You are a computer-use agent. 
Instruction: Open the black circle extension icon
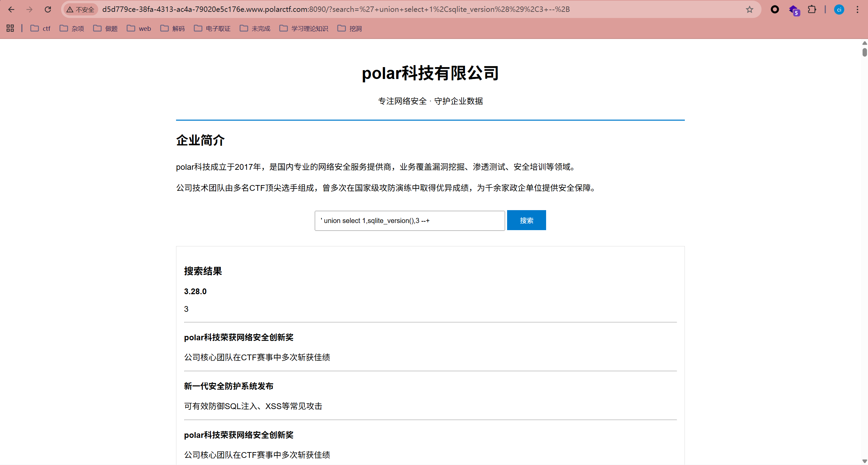[775, 9]
